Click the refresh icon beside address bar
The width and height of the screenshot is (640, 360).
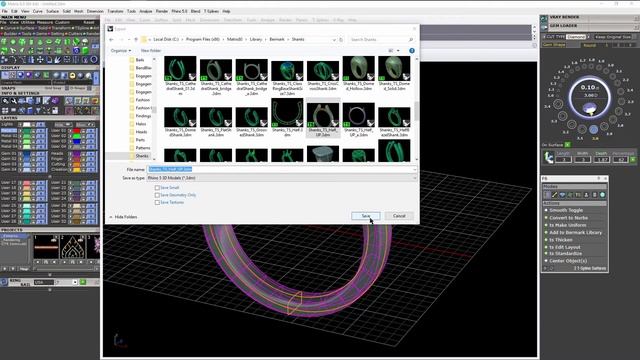click(341, 40)
